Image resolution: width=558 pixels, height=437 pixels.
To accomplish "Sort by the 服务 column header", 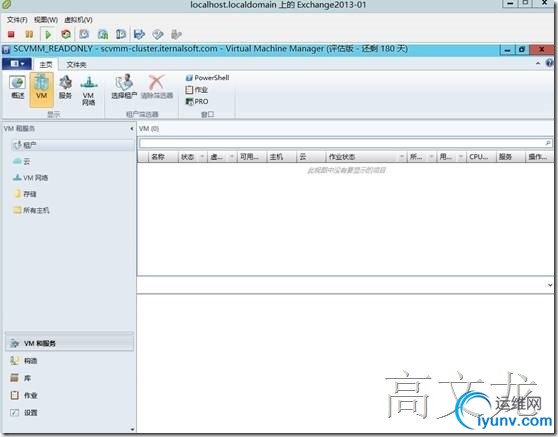I will [511, 157].
